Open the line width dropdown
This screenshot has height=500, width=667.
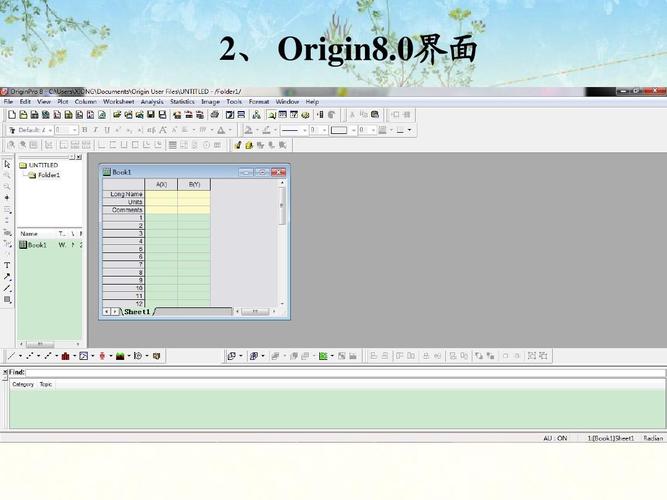(325, 130)
